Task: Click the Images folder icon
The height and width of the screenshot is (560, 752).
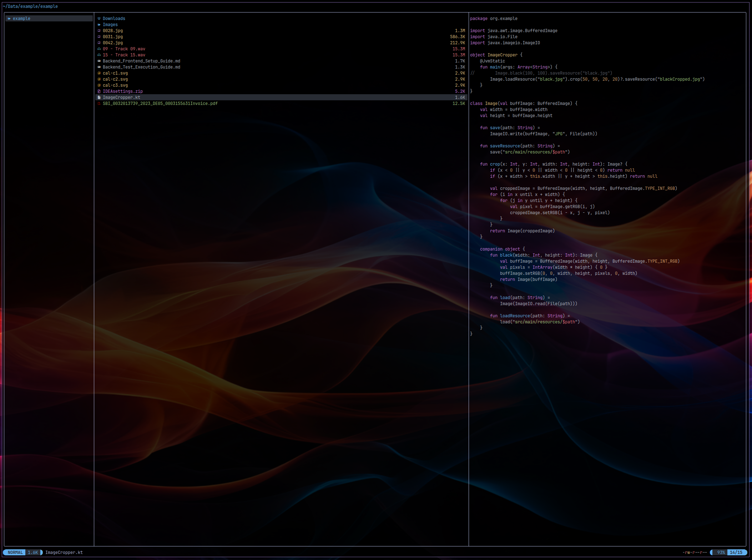Action: 99,25
